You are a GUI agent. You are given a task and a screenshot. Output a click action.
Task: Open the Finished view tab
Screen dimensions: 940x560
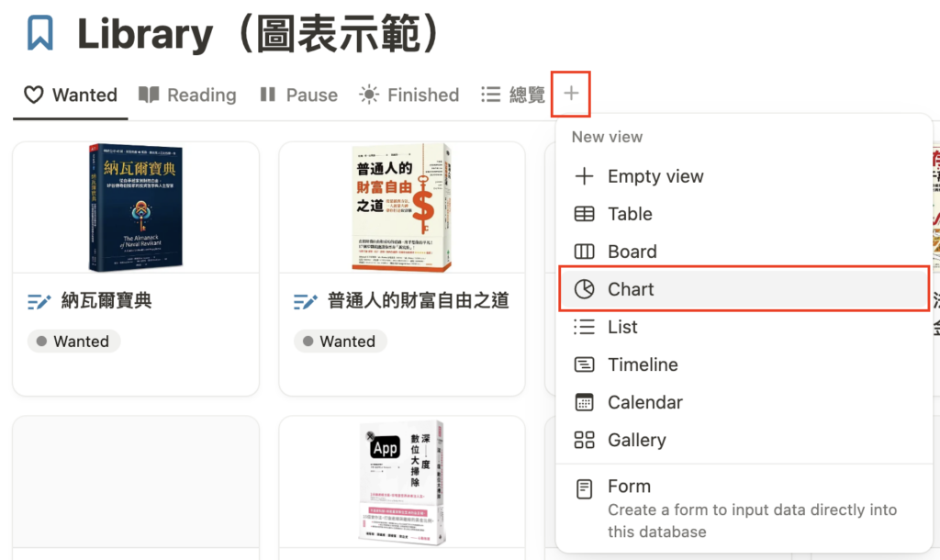[408, 95]
